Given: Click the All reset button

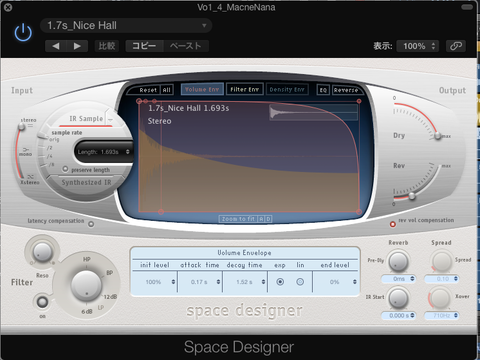Looking at the screenshot, I should point(167,90).
